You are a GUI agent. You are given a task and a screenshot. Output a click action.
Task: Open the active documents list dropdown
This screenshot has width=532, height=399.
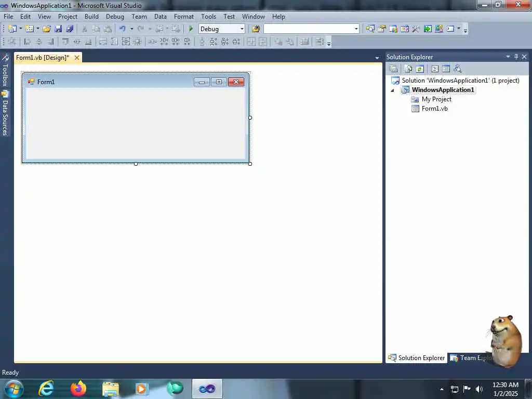click(377, 58)
